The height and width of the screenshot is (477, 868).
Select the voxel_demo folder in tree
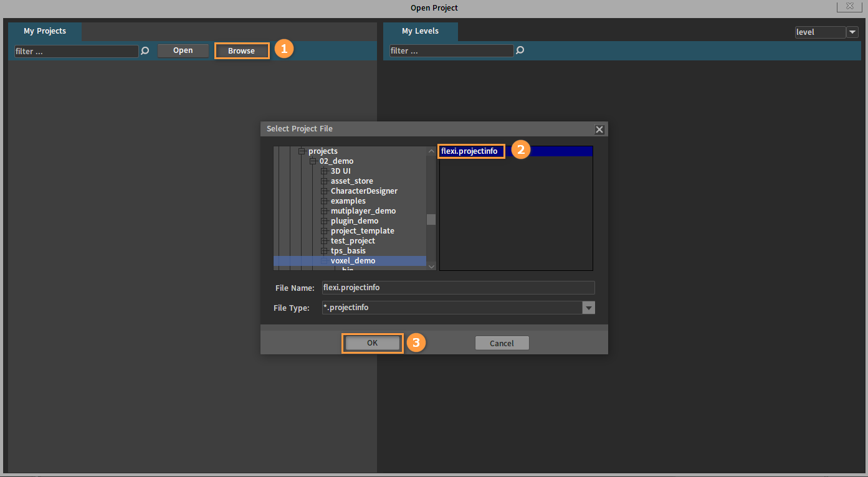(353, 261)
